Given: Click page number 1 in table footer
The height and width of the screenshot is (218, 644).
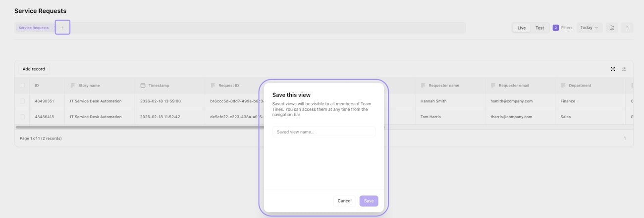Looking at the screenshot, I should point(625,138).
